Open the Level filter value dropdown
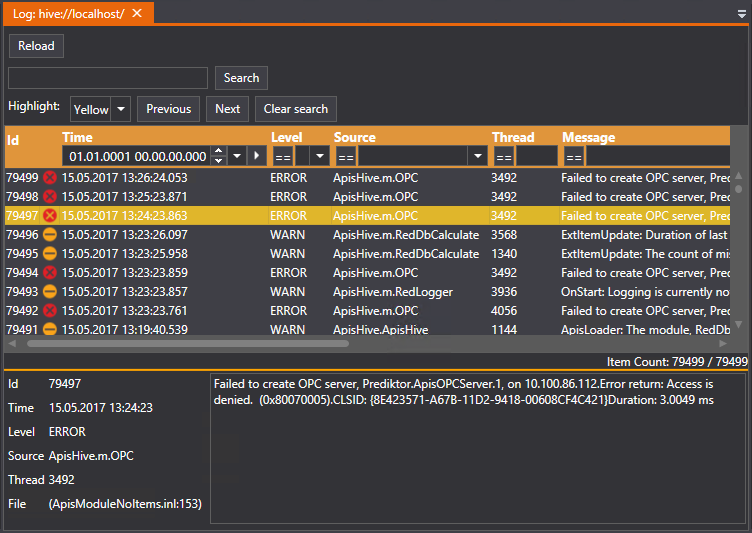Viewport: 752px width, 533px height. pos(319,157)
